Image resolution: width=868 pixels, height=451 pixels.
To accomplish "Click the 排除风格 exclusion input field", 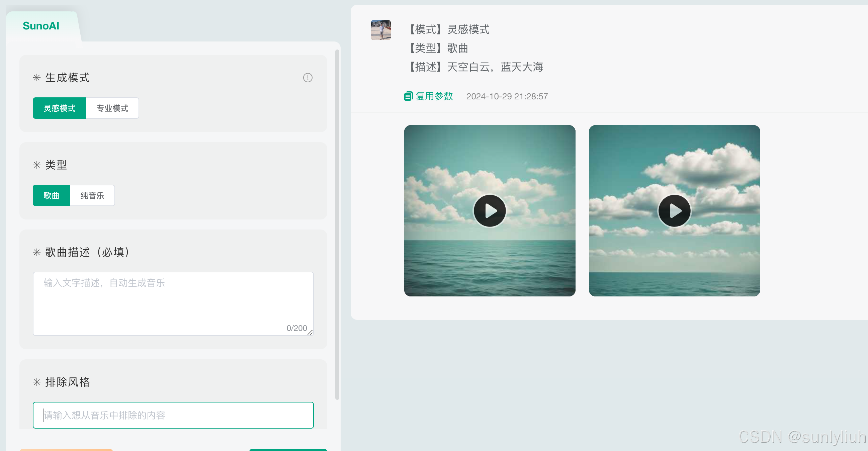I will pos(173,415).
